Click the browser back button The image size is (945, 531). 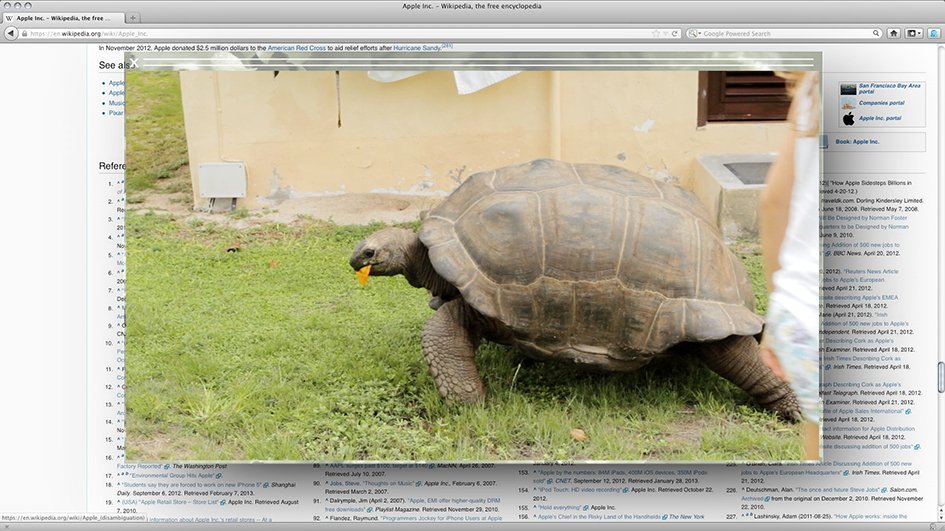pyautogui.click(x=12, y=33)
